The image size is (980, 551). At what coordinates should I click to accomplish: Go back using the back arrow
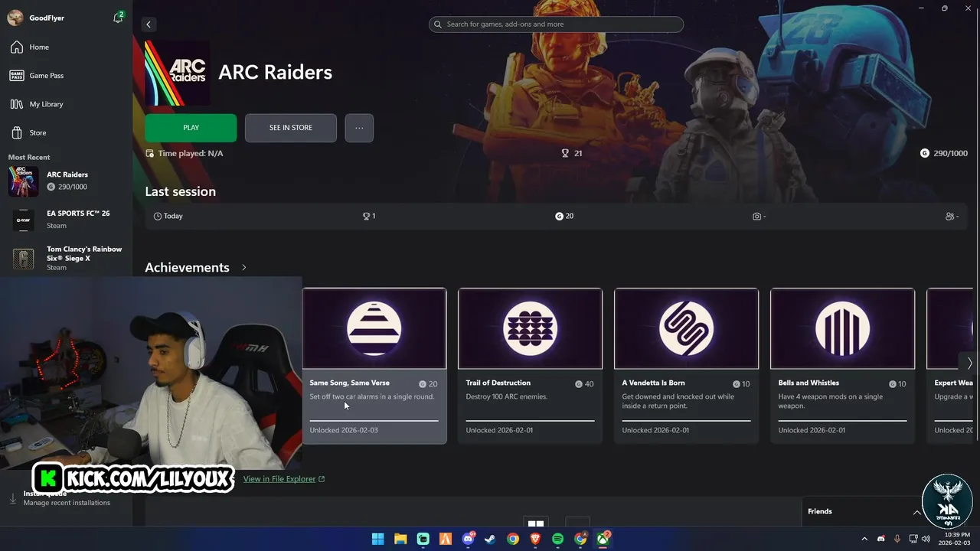(149, 24)
